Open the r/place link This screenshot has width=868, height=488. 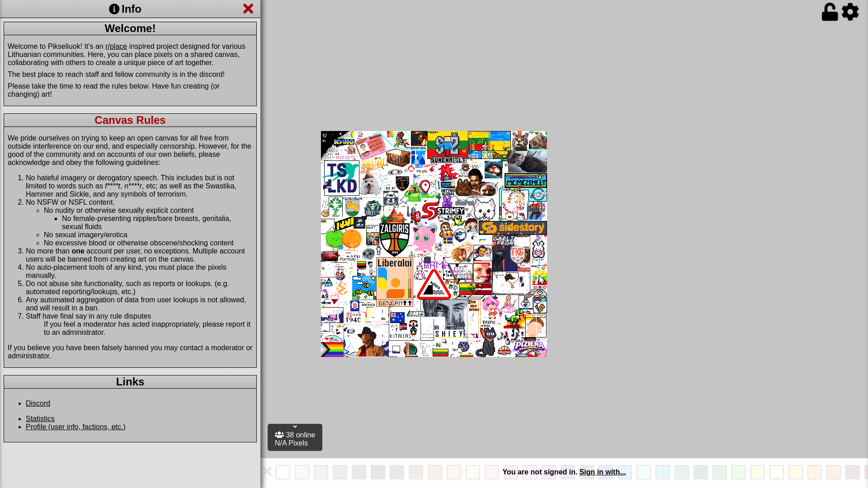(x=116, y=46)
